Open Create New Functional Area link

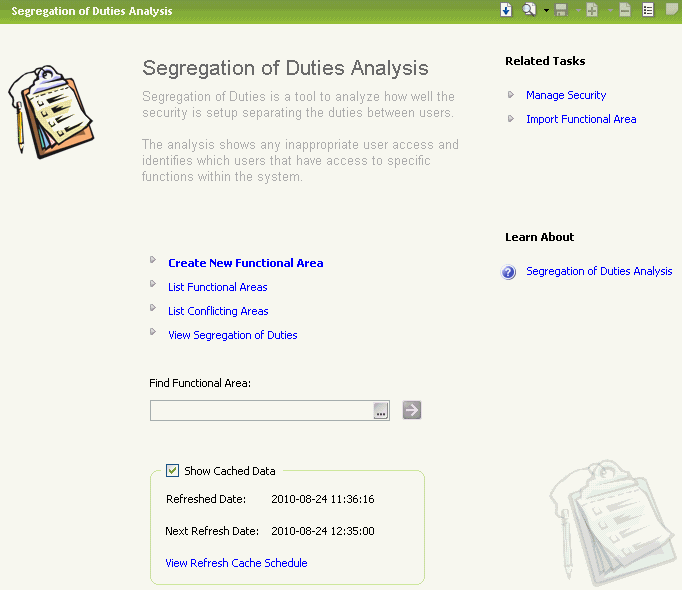pos(245,263)
